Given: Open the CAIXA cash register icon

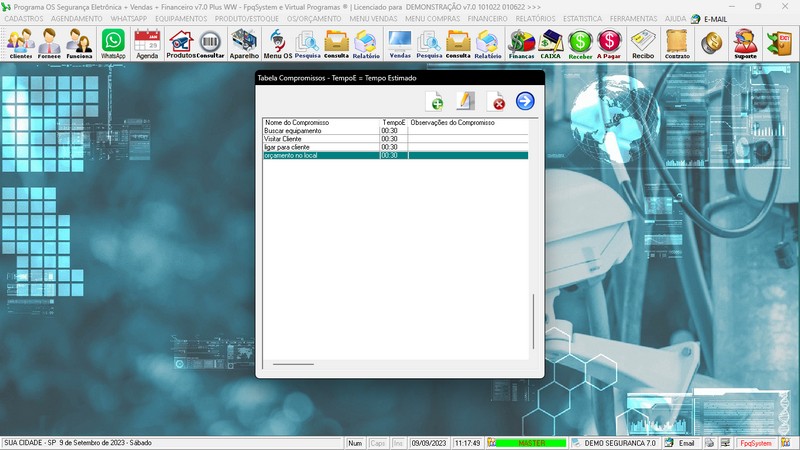Looking at the screenshot, I should pos(550,43).
